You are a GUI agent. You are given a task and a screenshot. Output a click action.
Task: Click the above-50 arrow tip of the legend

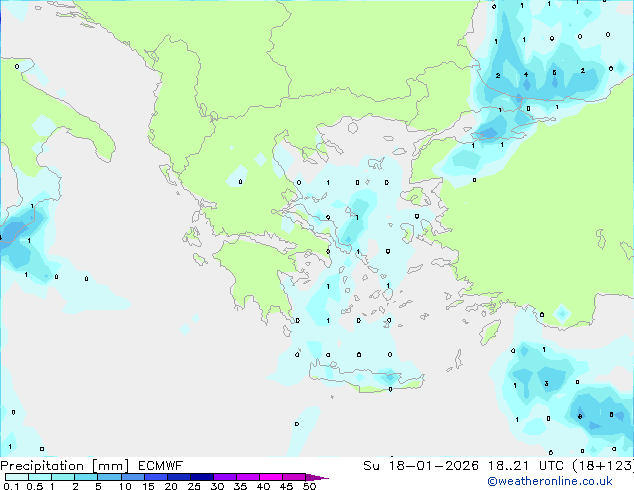[317, 477]
